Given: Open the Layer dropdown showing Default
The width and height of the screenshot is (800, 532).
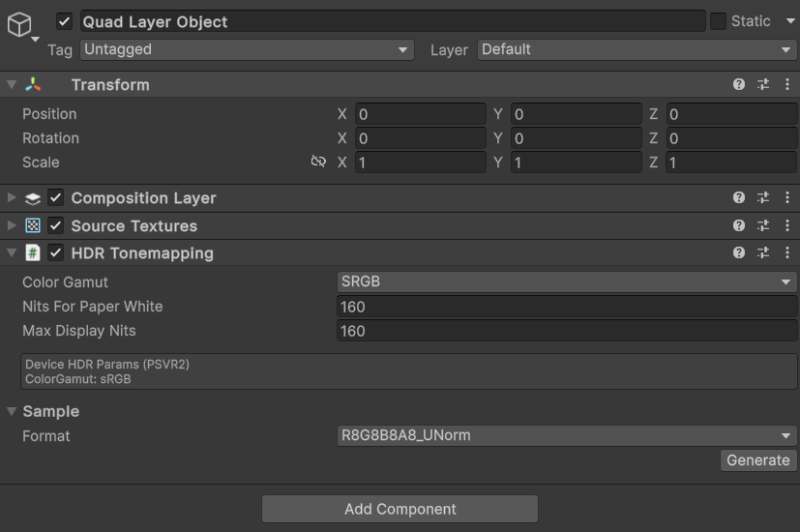Looking at the screenshot, I should [636, 49].
